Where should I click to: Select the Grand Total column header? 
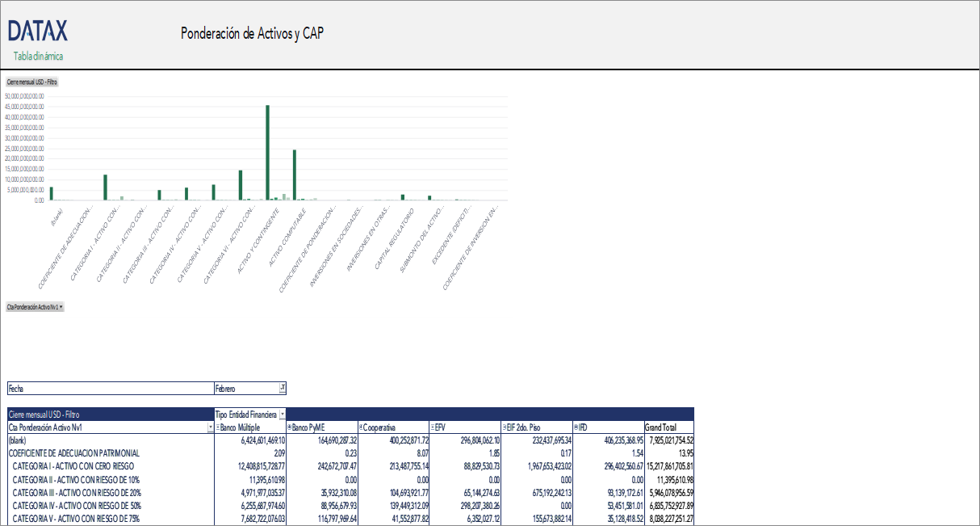660,427
